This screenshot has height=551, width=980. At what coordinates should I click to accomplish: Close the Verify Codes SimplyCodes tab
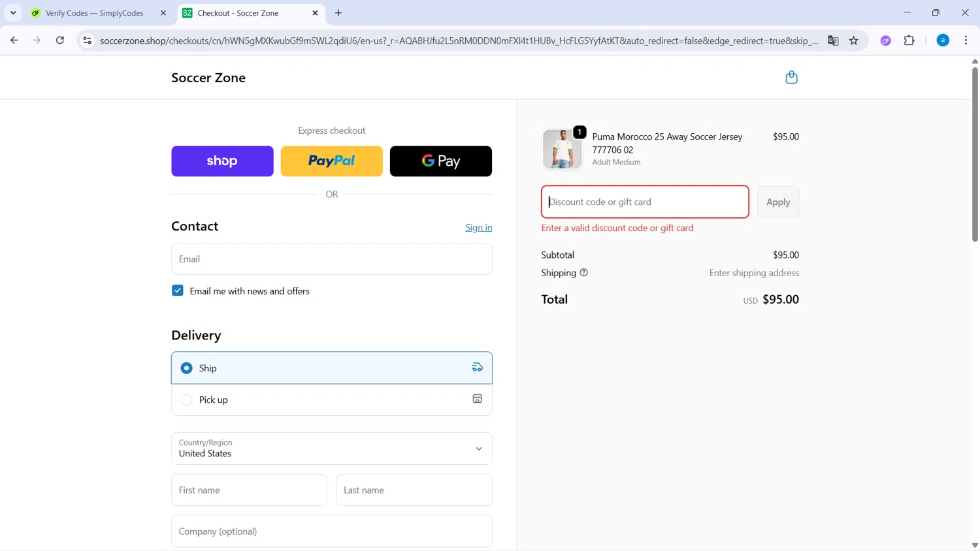point(163,13)
